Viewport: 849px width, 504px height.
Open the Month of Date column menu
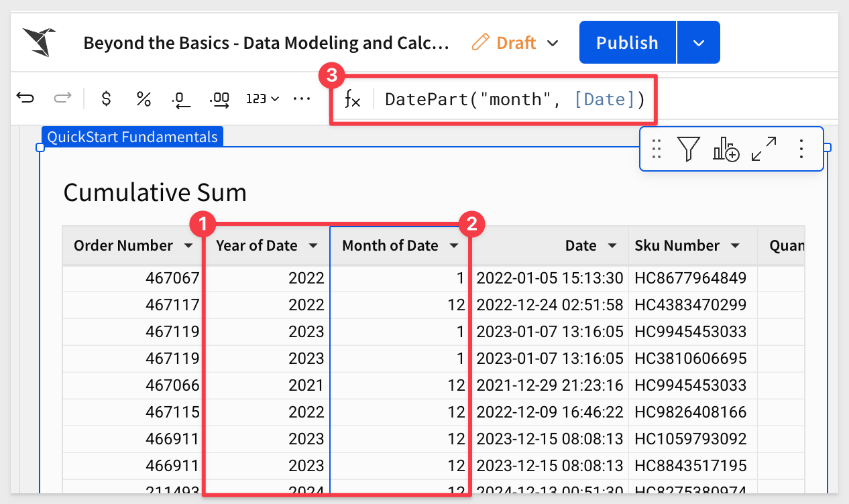click(454, 246)
